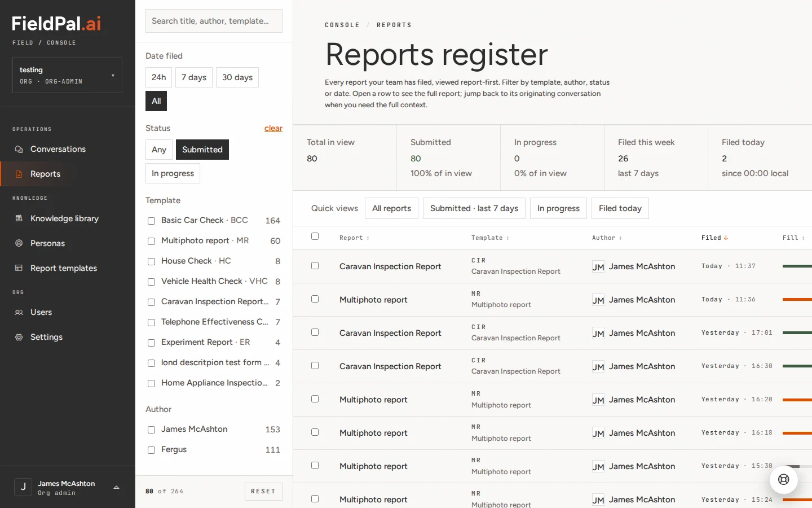
Task: Click the Users people icon
Action: [19, 312]
